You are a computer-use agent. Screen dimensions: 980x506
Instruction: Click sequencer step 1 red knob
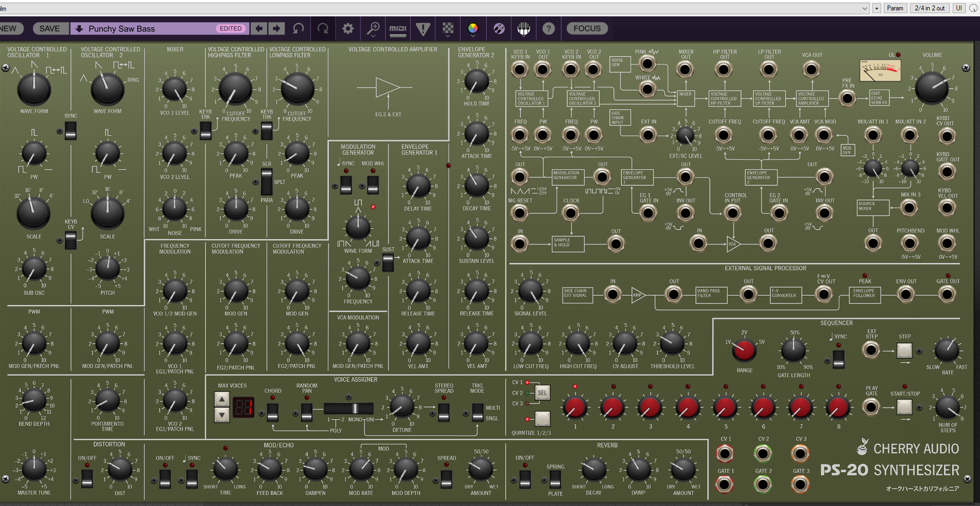tap(575, 407)
